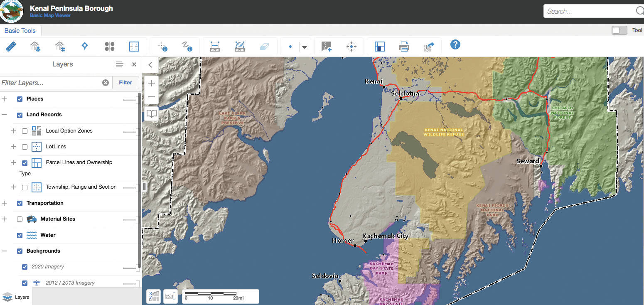
Task: Select the Basic Tools tab
Action: click(20, 30)
